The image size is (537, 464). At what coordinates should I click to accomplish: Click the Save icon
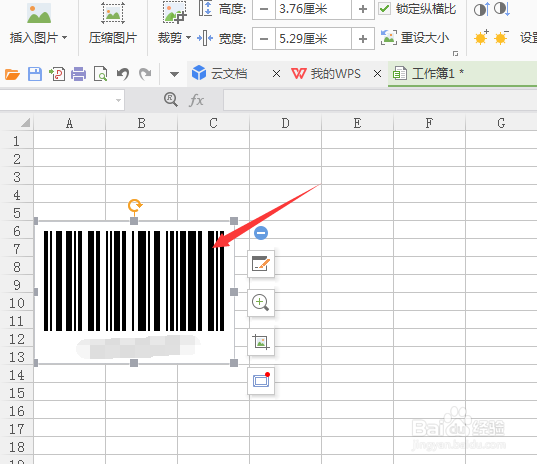pyautogui.click(x=35, y=74)
